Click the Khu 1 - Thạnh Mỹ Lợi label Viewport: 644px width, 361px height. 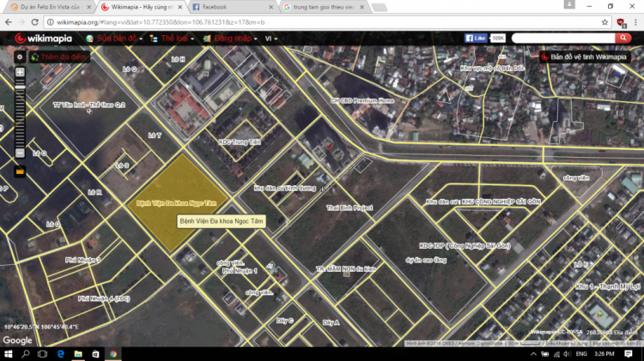coord(608,286)
